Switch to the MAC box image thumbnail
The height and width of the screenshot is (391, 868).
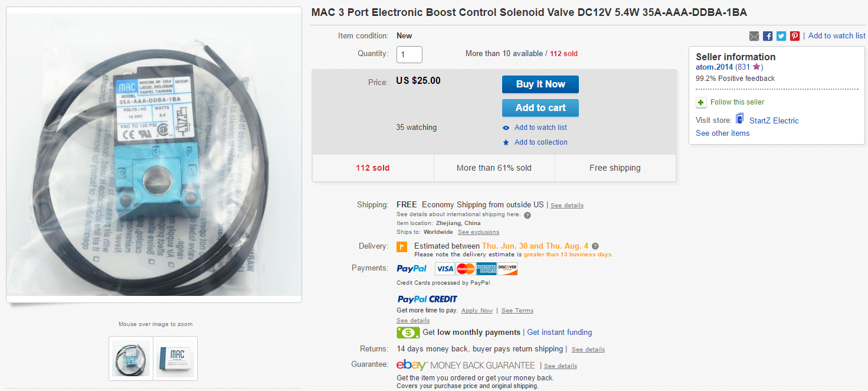[x=175, y=358]
